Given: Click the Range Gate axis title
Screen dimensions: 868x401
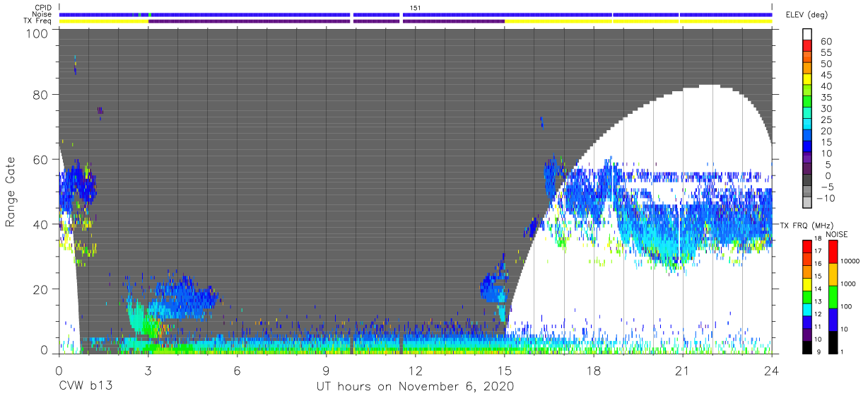Looking at the screenshot, I should [11, 192].
